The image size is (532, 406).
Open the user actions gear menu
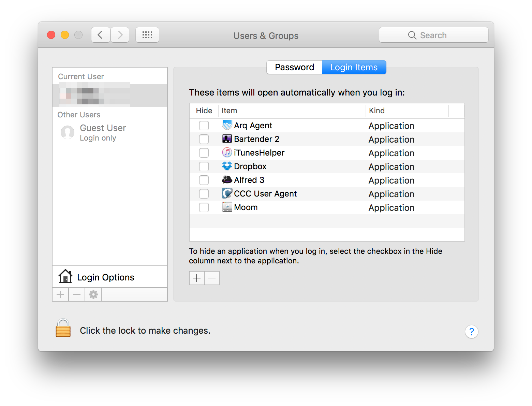click(x=93, y=294)
